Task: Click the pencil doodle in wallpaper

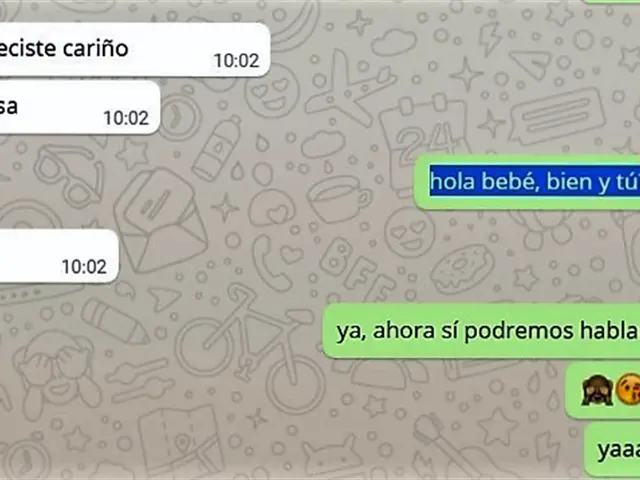Action: point(115,321)
